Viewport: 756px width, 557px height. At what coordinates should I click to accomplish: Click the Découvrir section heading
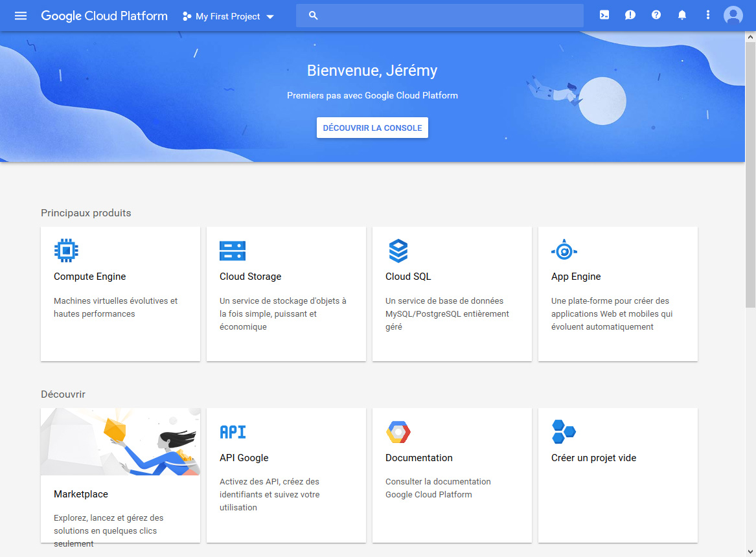pyautogui.click(x=63, y=394)
